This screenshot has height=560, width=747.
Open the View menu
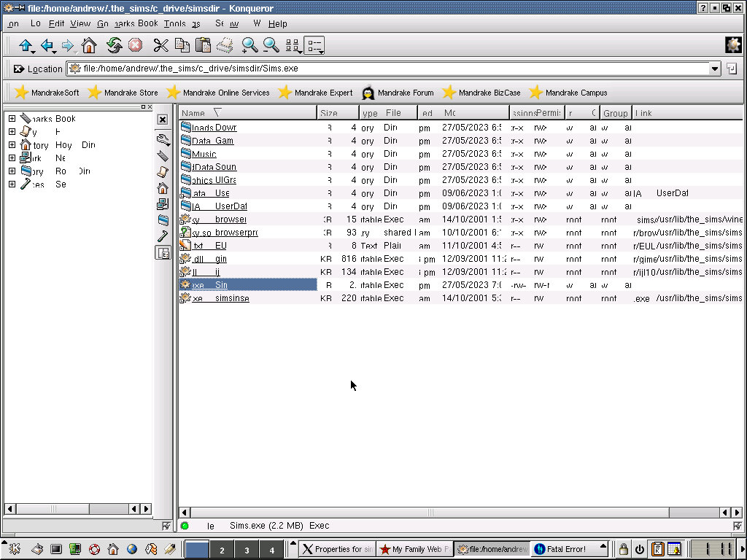[x=80, y=23]
